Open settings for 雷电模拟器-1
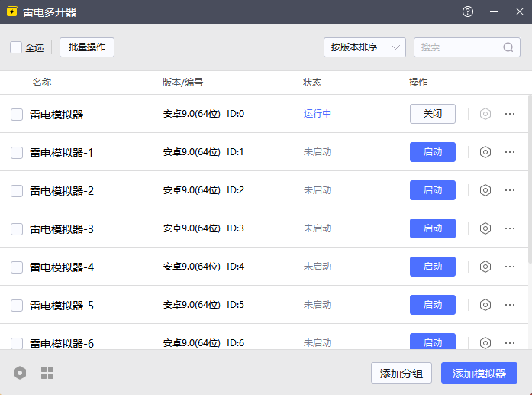The image size is (532, 395). tap(485, 152)
